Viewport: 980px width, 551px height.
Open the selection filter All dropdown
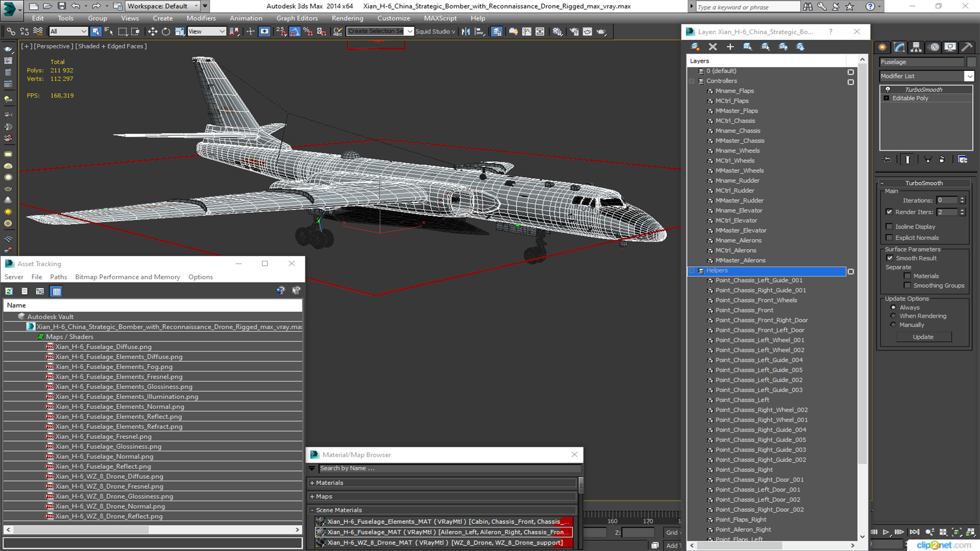(68, 32)
